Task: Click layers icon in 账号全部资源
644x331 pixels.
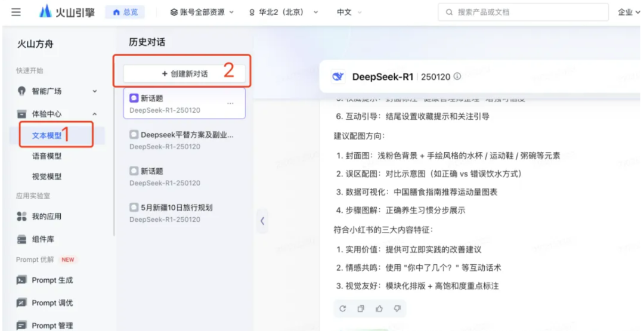Action: coord(174,13)
